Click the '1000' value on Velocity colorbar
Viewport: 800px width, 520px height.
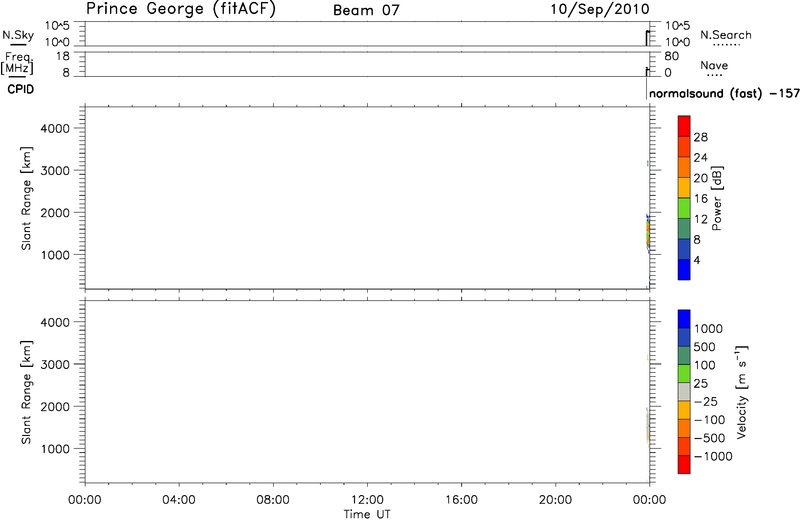708,329
